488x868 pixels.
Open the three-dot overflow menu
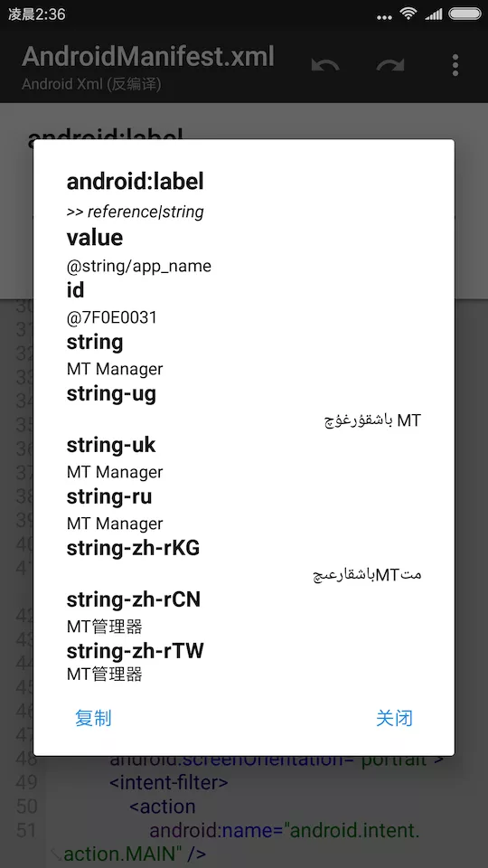tap(455, 65)
